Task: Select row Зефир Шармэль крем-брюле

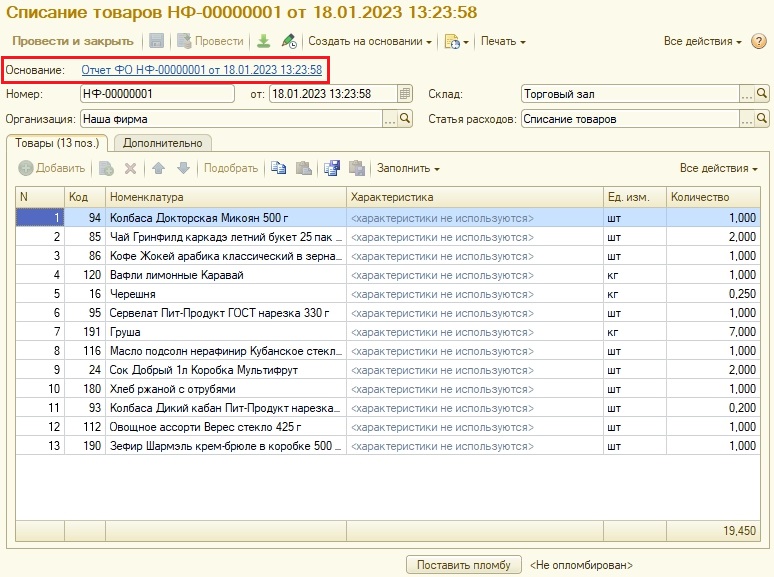Action: tap(387, 446)
